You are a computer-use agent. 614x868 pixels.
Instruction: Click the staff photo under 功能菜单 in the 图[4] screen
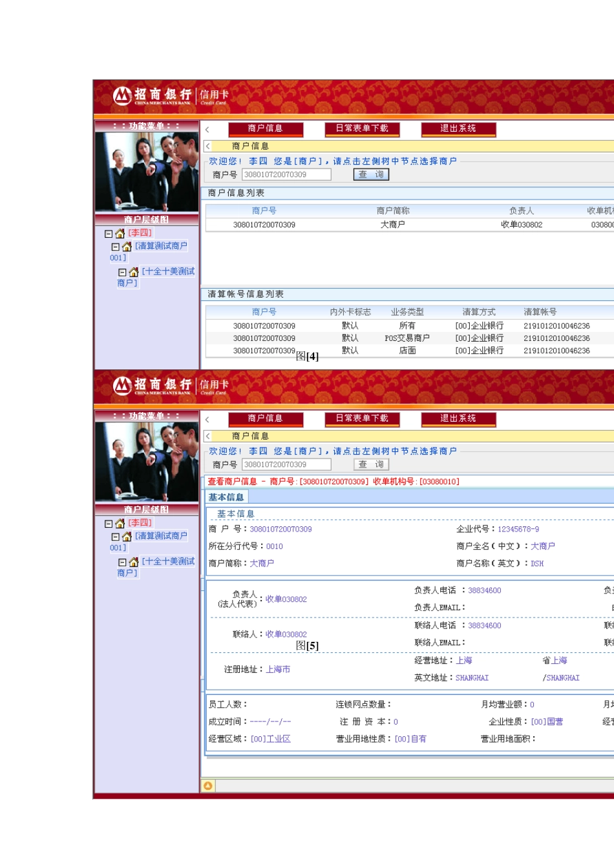click(x=147, y=172)
